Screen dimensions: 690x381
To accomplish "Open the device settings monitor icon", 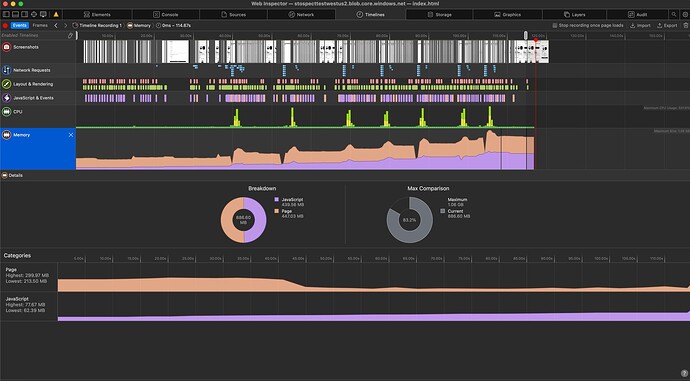I will pos(43,14).
